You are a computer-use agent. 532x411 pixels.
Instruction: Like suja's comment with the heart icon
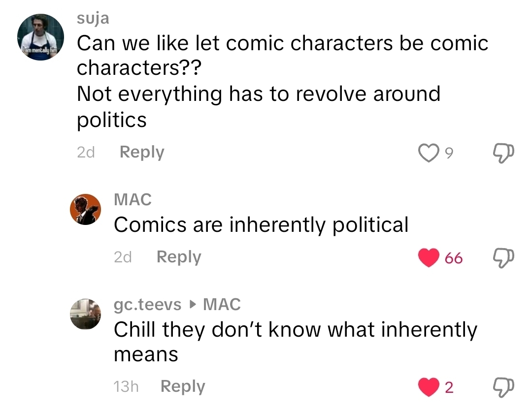click(429, 153)
